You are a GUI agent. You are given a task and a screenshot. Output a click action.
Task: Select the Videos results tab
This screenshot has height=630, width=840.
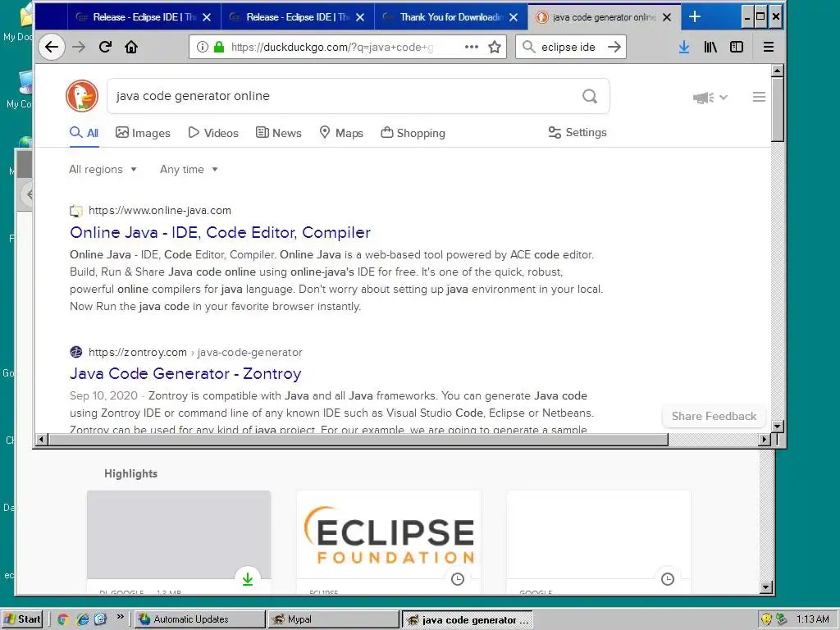tap(213, 133)
